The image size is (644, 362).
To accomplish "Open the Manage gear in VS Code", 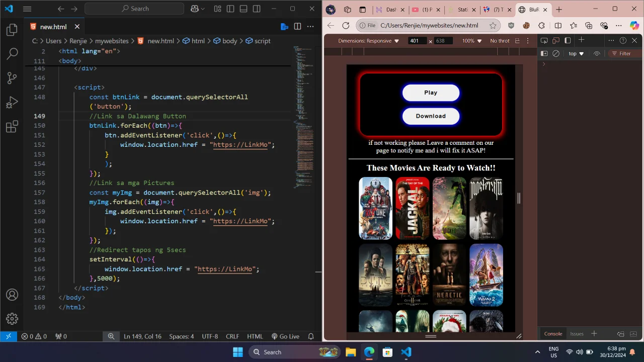I will pyautogui.click(x=12, y=319).
